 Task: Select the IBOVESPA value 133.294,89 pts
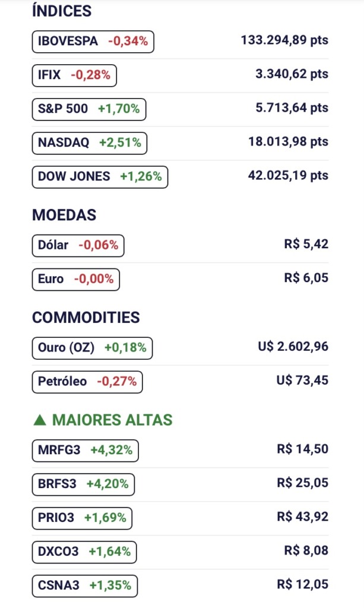tap(284, 41)
